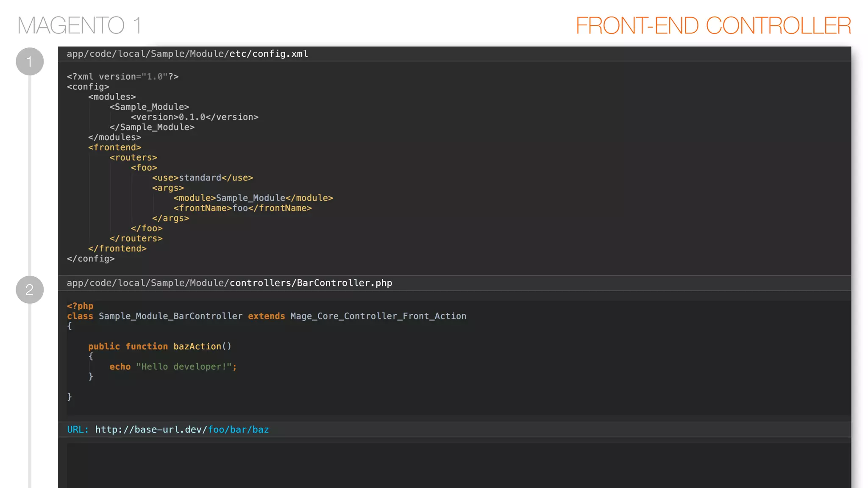Click the Sample_Module_BarController class name

[x=171, y=316]
